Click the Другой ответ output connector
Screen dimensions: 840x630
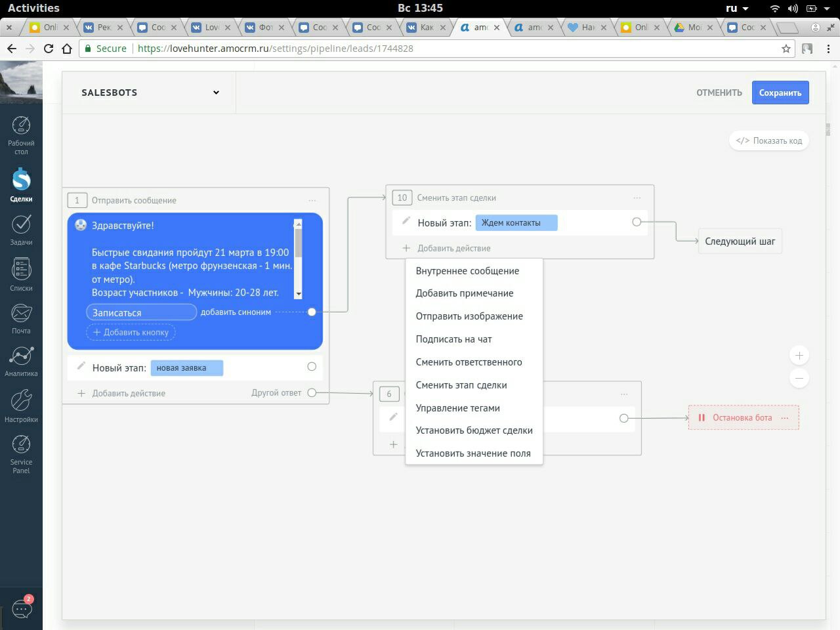tap(312, 392)
